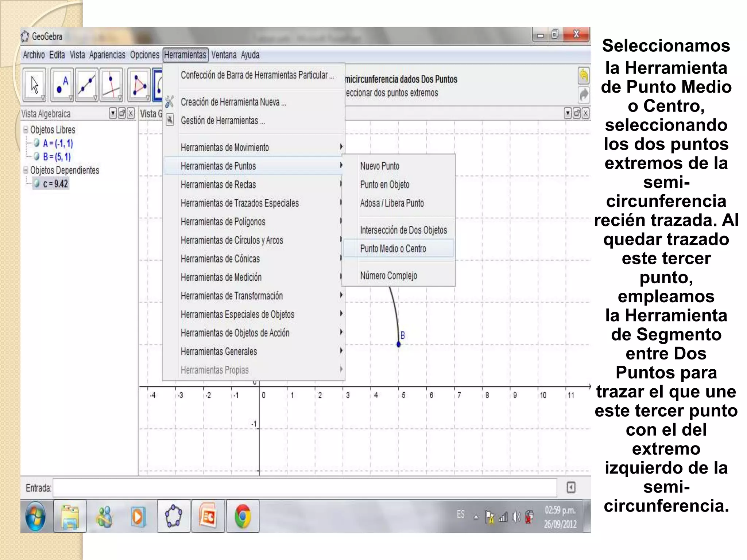Click Confección de Barra de Herramientas Particular

click(x=257, y=75)
